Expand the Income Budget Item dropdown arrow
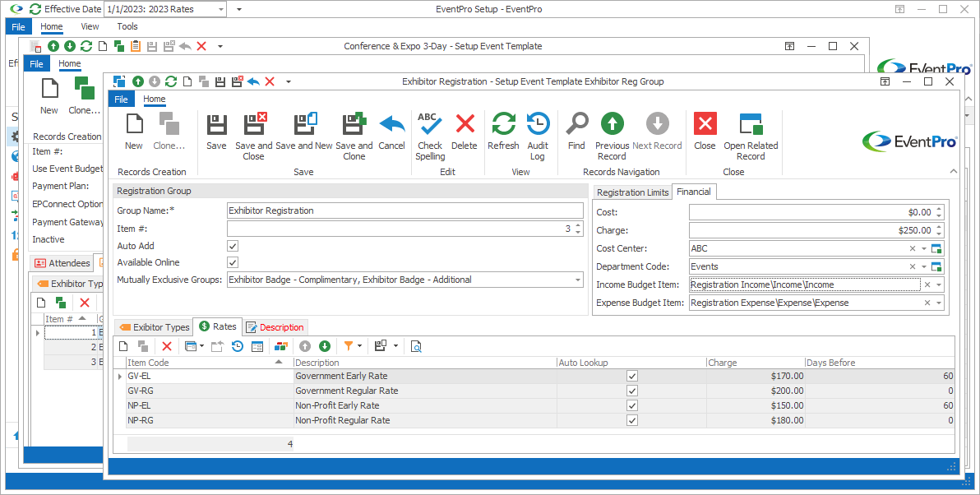 (x=938, y=285)
